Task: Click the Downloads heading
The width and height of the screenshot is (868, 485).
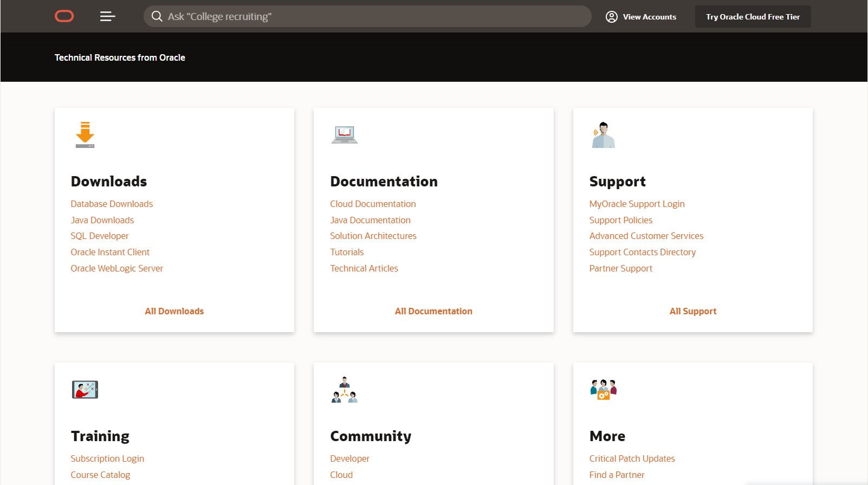Action: tap(109, 182)
